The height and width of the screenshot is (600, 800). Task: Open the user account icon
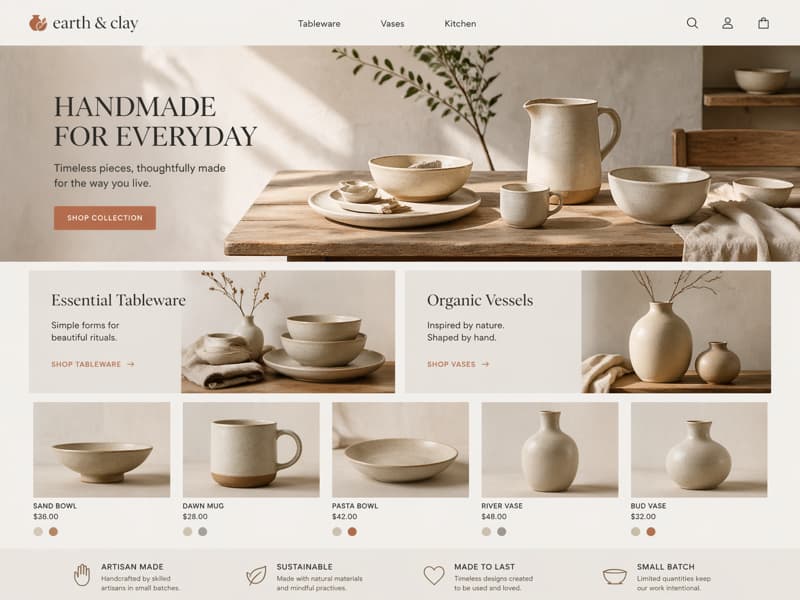point(728,23)
